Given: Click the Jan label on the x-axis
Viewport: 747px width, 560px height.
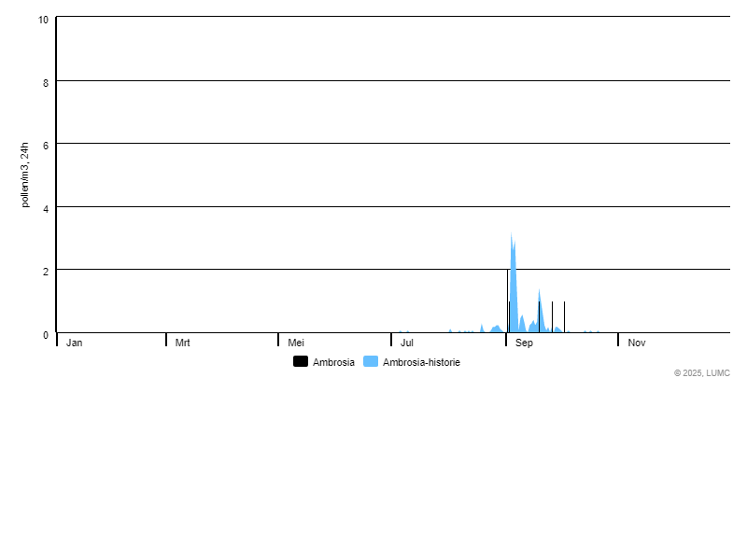Looking at the screenshot, I should 75,343.
